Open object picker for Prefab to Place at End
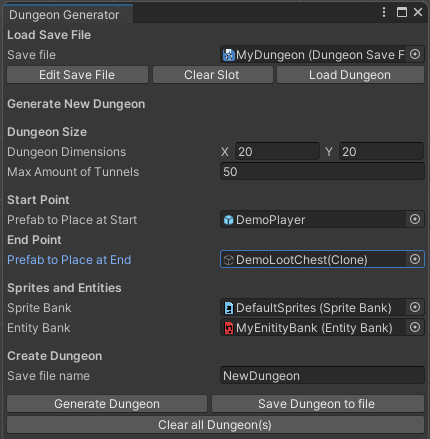The height and width of the screenshot is (439, 430). pos(415,259)
